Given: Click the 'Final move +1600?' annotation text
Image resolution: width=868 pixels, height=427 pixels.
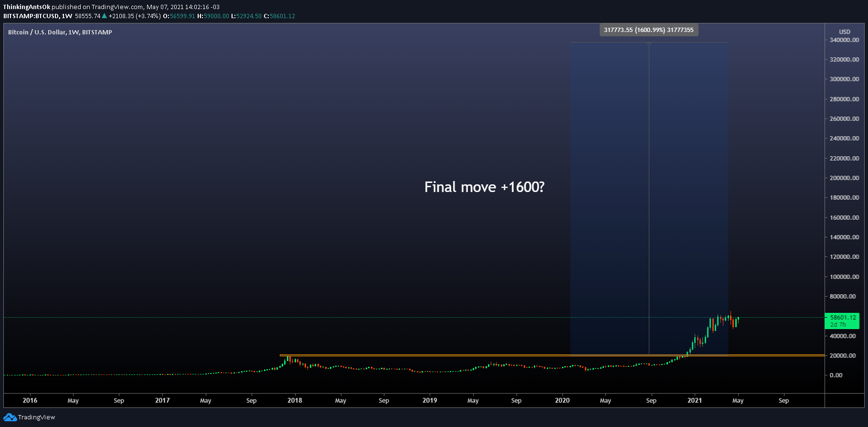Looking at the screenshot, I should tap(484, 187).
